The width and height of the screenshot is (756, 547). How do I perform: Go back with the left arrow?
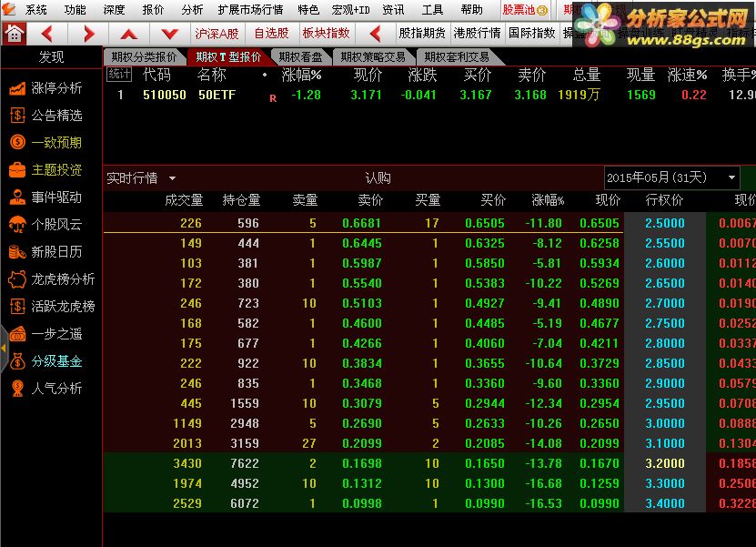click(47, 34)
